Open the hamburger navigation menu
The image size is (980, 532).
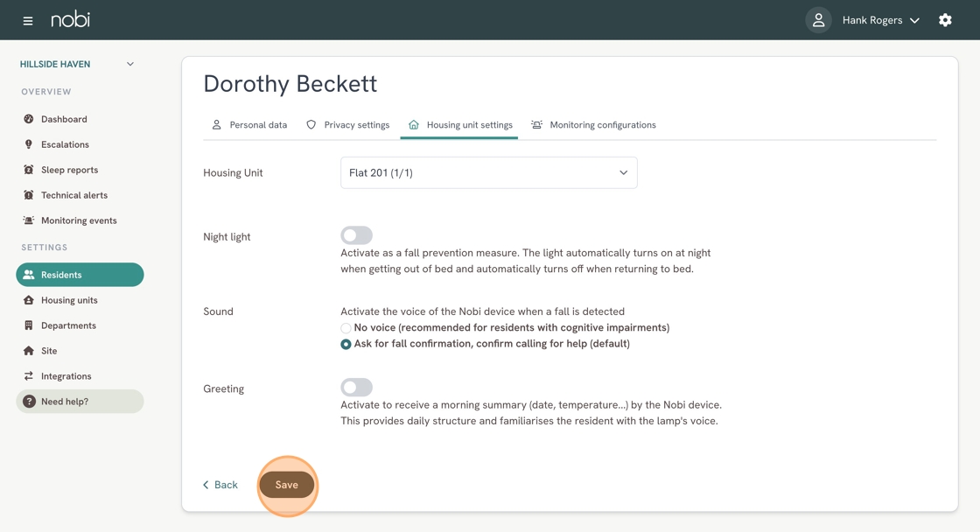[27, 21]
